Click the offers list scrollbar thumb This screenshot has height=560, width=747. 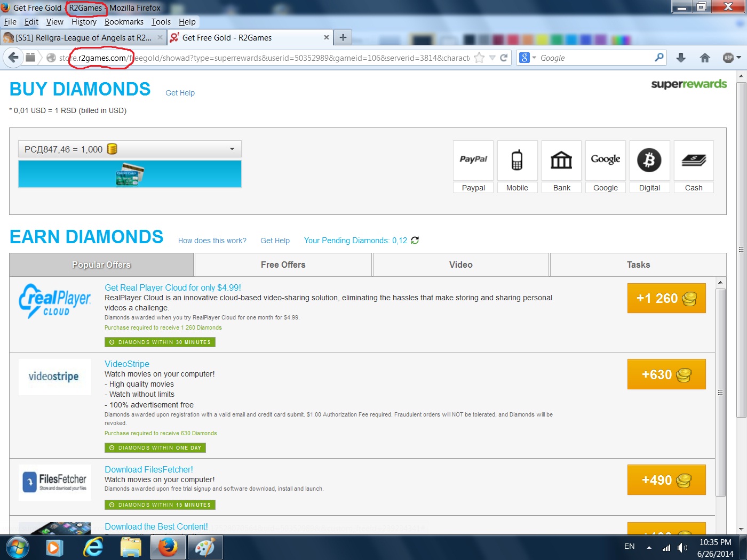tap(720, 392)
